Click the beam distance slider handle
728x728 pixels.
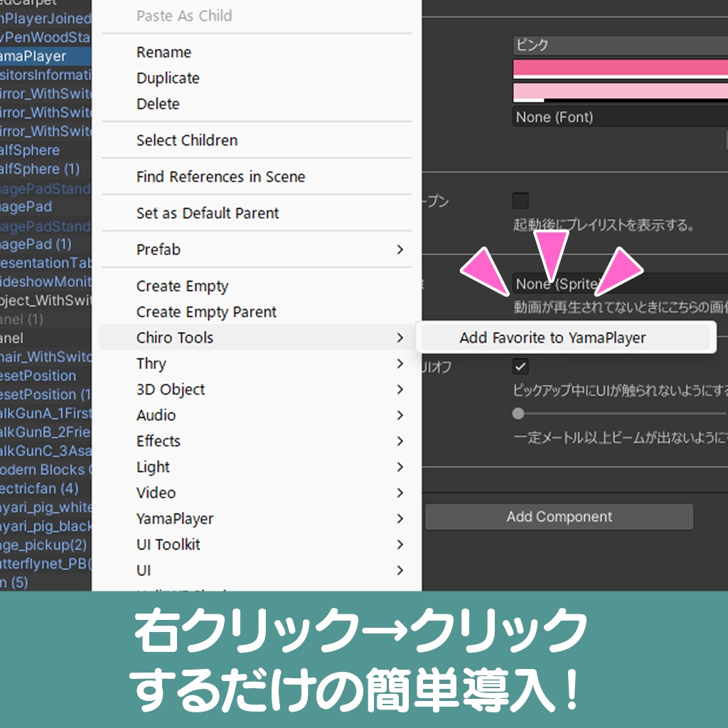pyautogui.click(x=518, y=413)
